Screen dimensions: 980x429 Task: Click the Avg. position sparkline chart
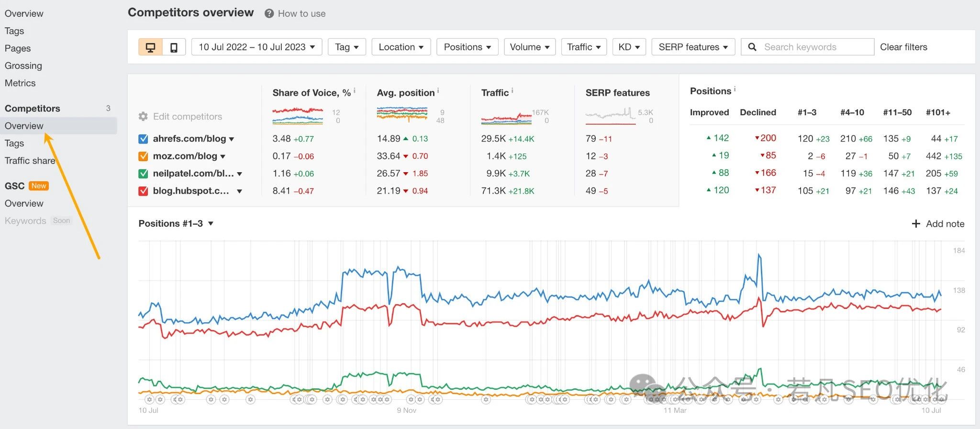(402, 114)
